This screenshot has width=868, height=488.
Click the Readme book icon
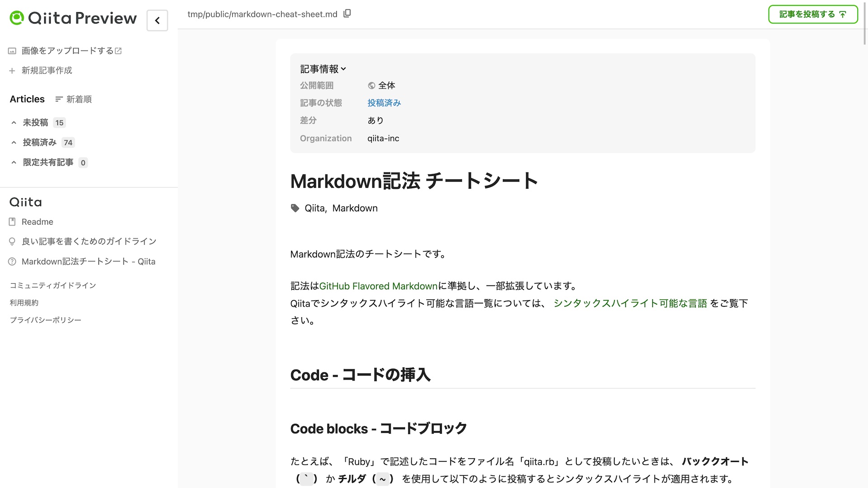(x=12, y=222)
